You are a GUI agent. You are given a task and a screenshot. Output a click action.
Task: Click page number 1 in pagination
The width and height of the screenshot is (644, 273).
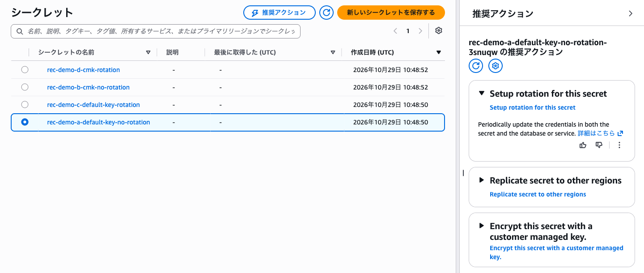(x=408, y=31)
